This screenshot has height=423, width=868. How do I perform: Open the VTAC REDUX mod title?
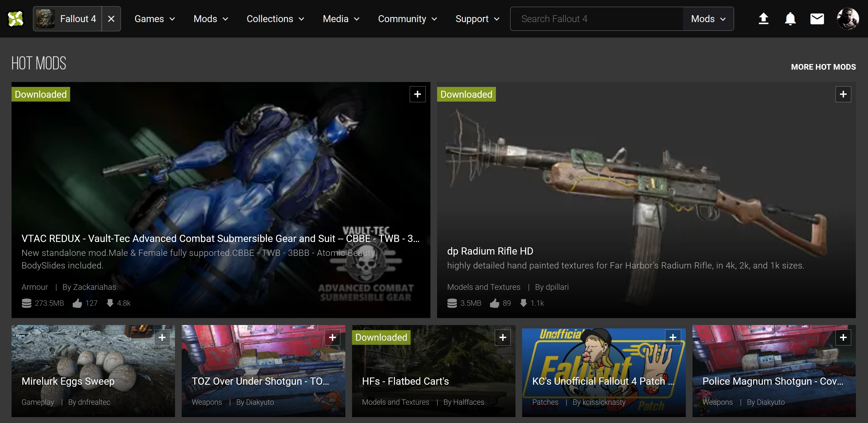coord(220,238)
